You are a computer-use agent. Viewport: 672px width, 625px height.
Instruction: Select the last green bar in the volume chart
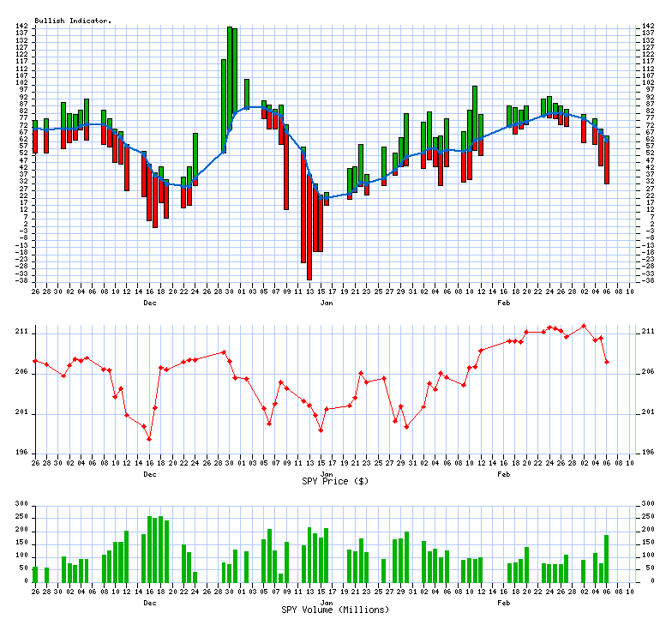click(x=607, y=557)
